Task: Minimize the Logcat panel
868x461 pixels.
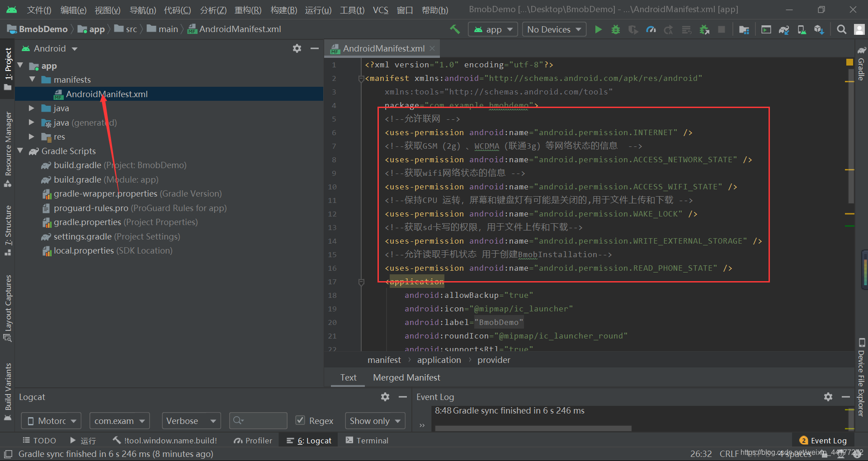Action: point(402,397)
